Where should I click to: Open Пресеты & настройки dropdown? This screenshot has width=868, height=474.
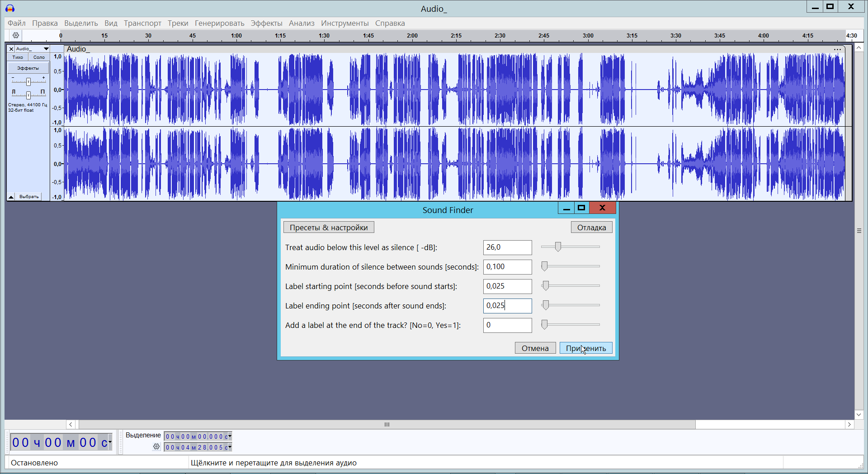pyautogui.click(x=329, y=228)
